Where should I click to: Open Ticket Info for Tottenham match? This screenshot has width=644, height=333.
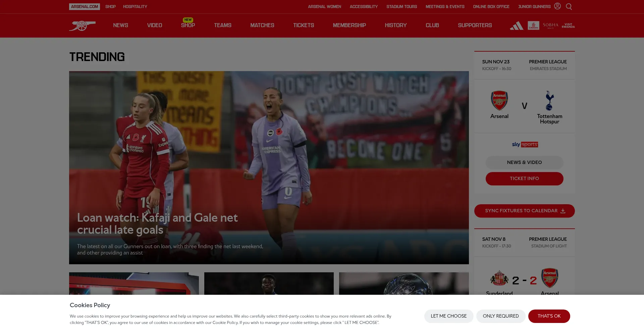tap(524, 179)
